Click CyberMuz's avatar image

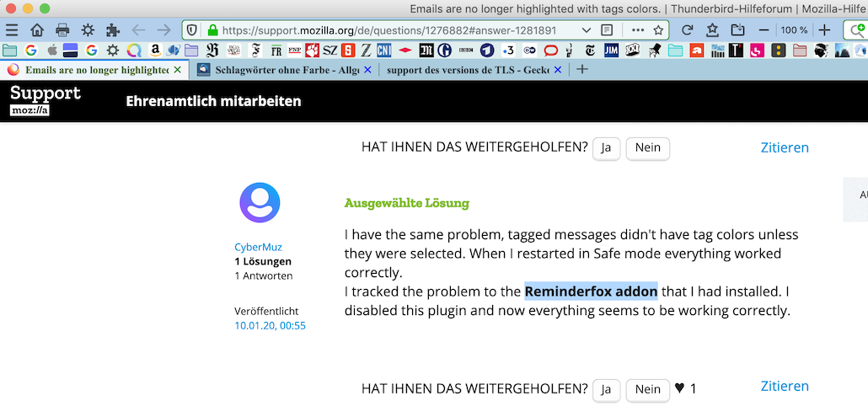click(x=260, y=203)
